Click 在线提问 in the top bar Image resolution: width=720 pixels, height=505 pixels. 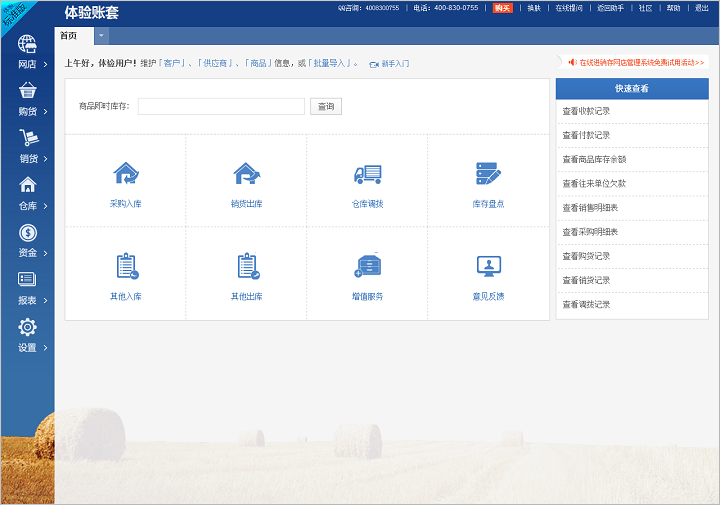[569, 8]
